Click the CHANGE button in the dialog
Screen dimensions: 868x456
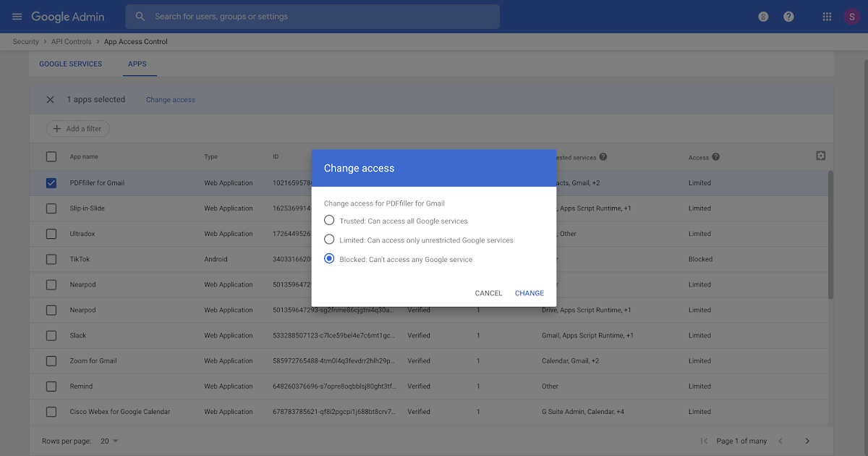click(529, 293)
